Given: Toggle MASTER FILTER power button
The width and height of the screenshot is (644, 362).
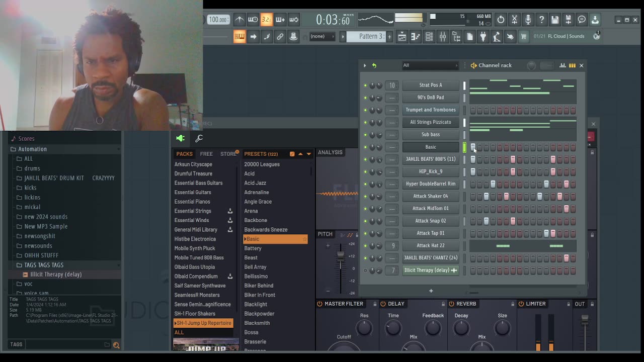Looking at the screenshot, I should click(x=320, y=304).
